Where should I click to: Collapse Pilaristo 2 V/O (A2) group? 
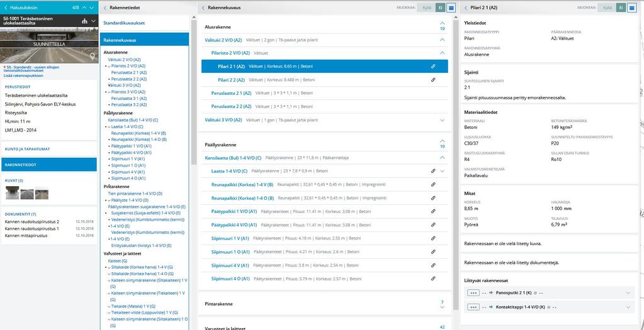click(x=443, y=53)
